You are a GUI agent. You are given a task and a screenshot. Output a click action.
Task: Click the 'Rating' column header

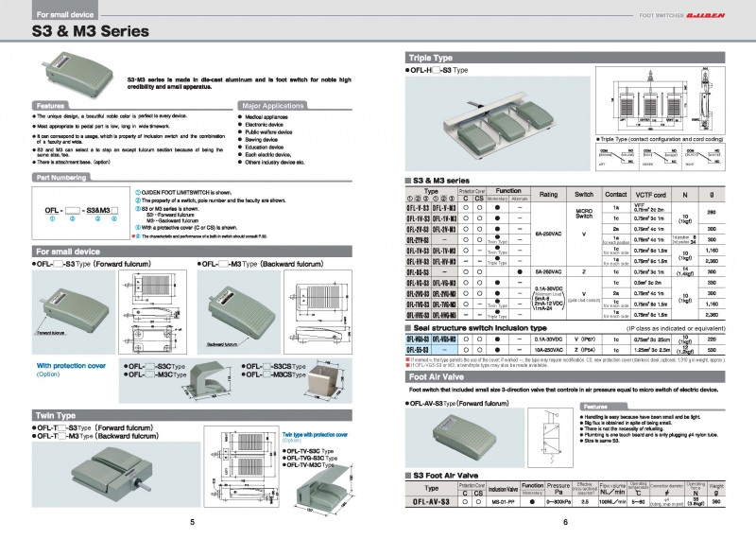coord(548,195)
